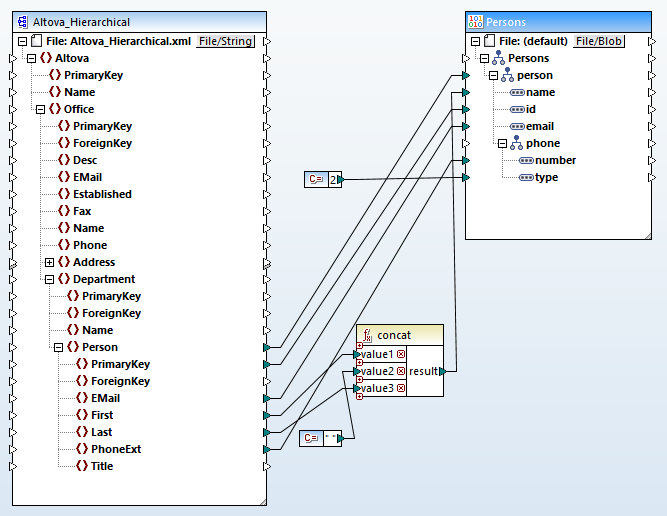Click the Altova_Hierarchical component title icon
Screen dimensions: 667x516
[22, 22]
